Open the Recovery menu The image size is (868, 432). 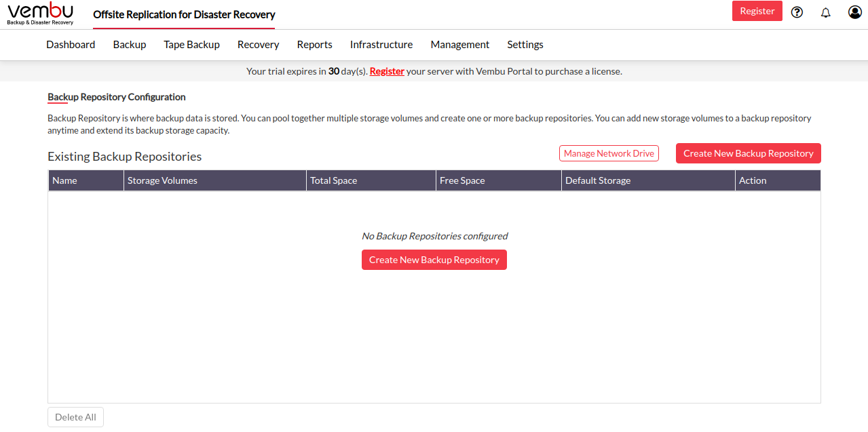[x=258, y=45]
